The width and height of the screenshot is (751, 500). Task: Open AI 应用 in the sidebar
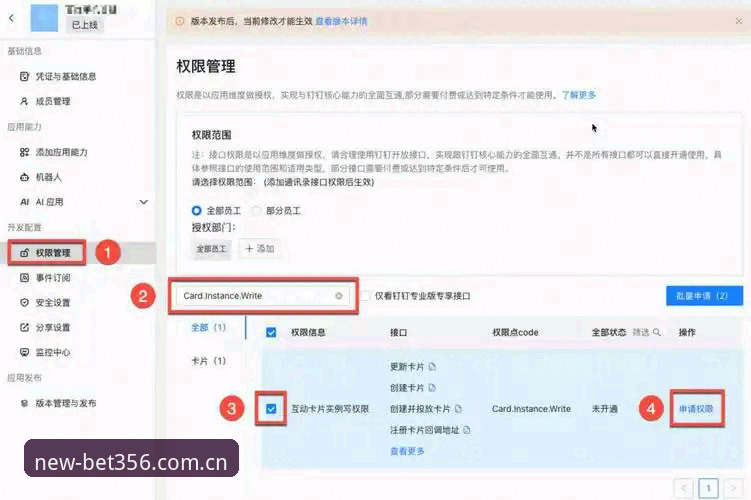coord(49,202)
